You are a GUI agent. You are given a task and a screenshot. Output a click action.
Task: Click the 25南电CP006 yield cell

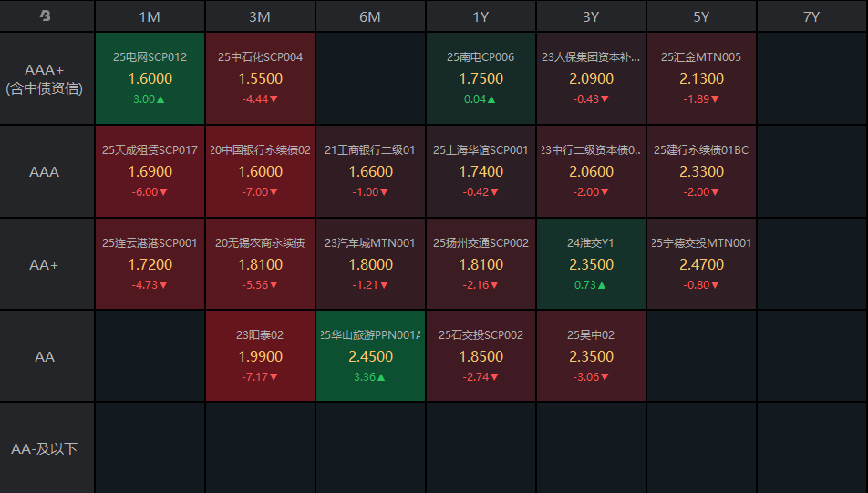480,78
